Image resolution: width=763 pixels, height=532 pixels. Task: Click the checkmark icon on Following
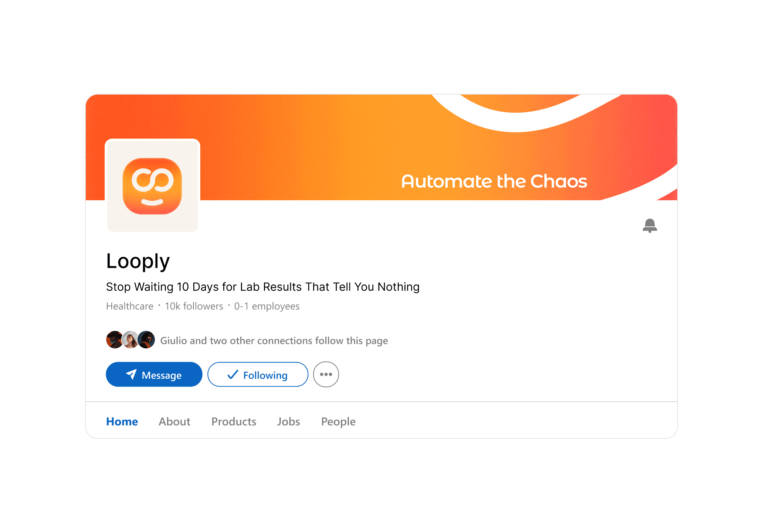point(233,375)
